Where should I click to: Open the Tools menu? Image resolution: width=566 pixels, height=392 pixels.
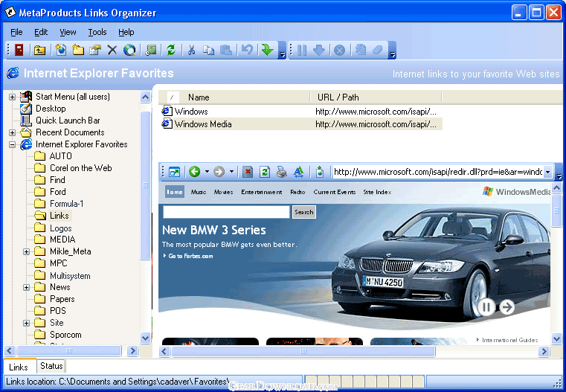[97, 32]
